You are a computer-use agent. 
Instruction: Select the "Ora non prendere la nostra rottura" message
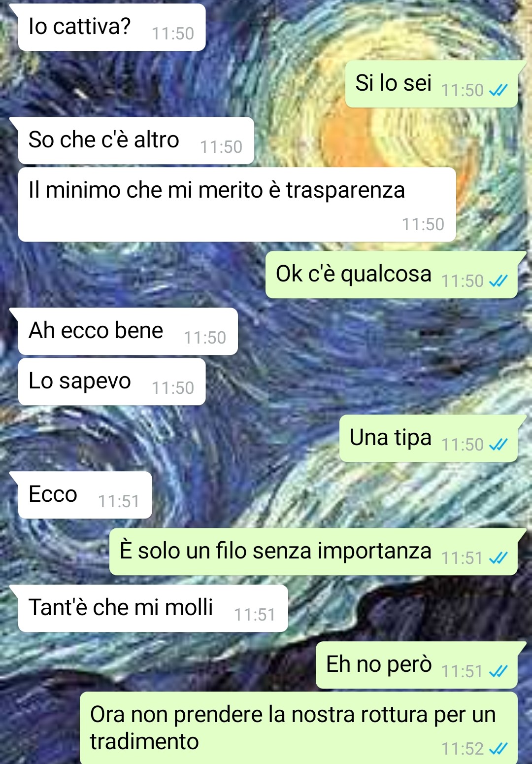299,728
